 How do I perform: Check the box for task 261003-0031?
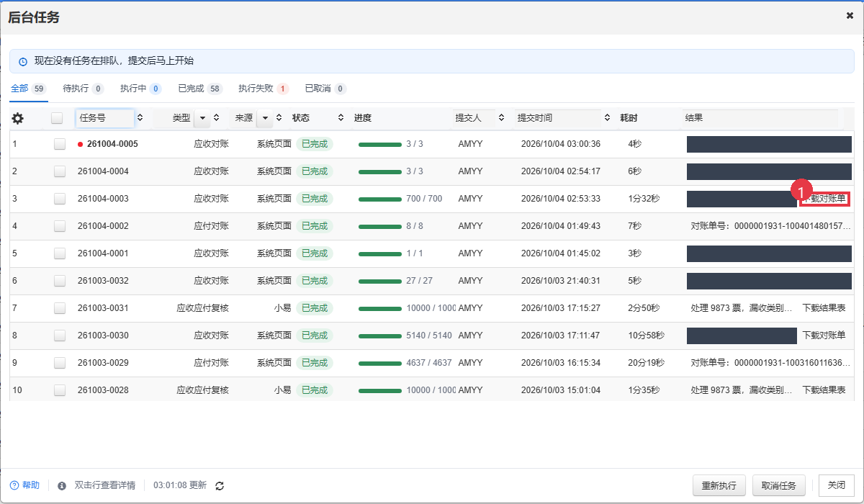[60, 308]
